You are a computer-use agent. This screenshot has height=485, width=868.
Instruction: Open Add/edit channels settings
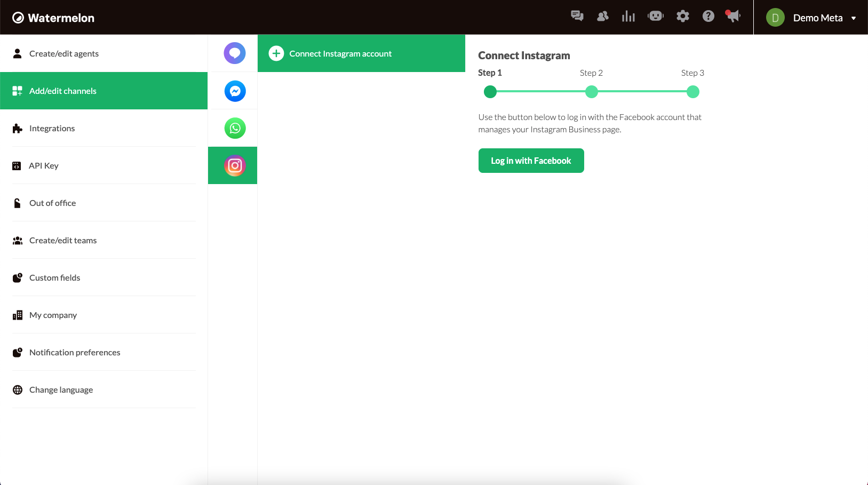104,91
